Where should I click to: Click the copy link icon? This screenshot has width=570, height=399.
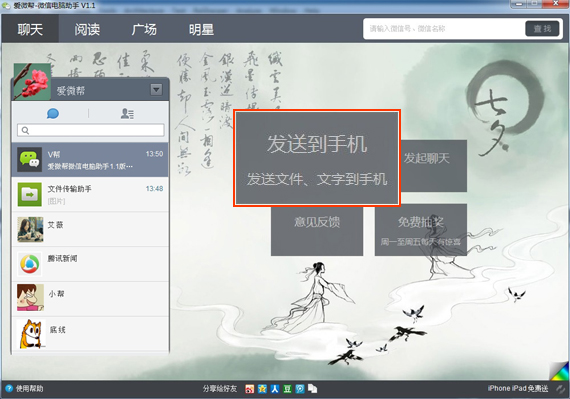(x=313, y=389)
